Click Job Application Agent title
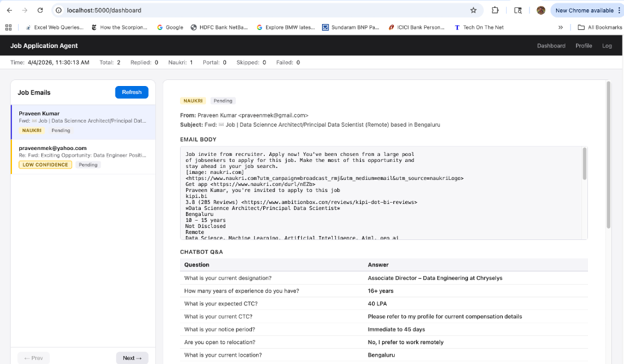 point(44,46)
